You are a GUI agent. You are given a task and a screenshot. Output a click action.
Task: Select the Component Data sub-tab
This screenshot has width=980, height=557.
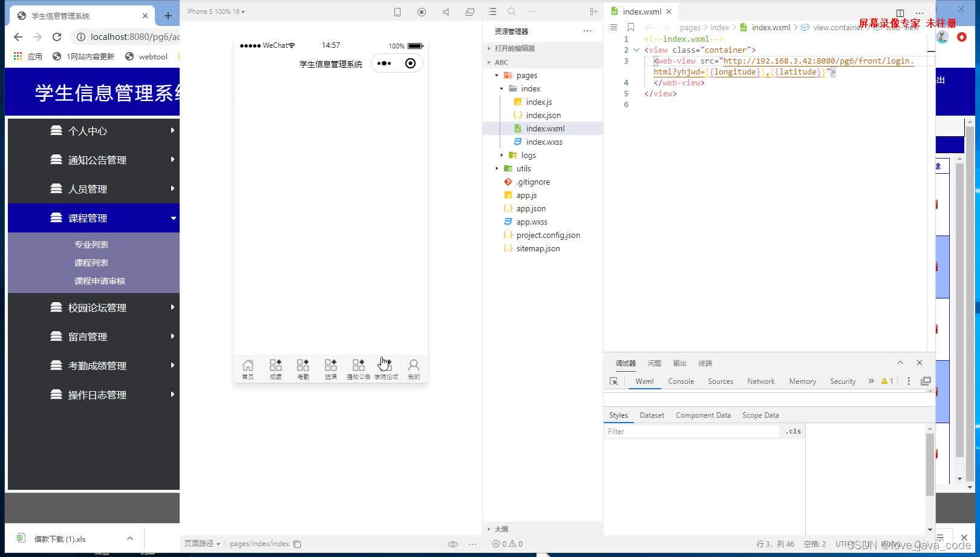pyautogui.click(x=703, y=415)
